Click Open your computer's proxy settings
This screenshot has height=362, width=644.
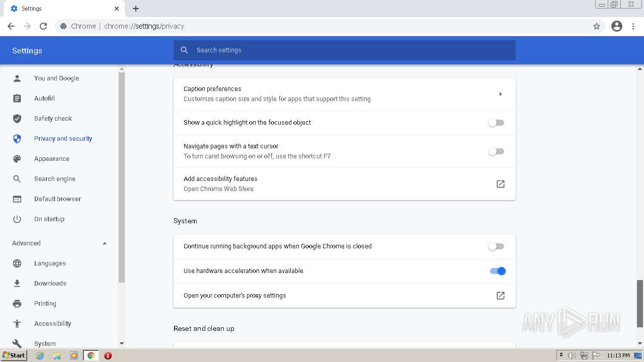(x=234, y=296)
